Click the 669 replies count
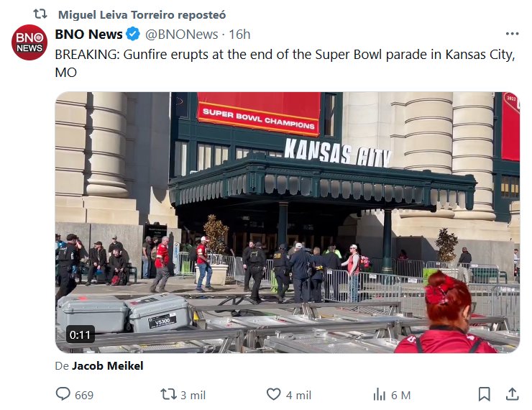This screenshot has width=532, height=410. point(84,395)
